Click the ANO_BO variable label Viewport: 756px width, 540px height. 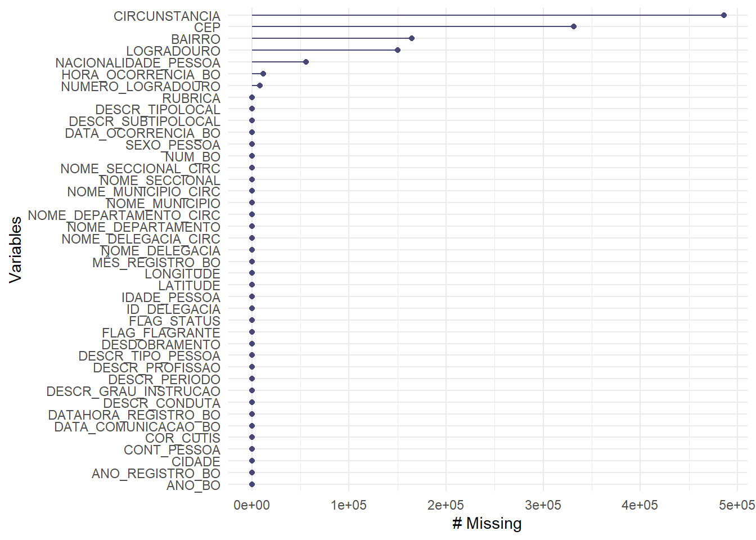tap(193, 485)
